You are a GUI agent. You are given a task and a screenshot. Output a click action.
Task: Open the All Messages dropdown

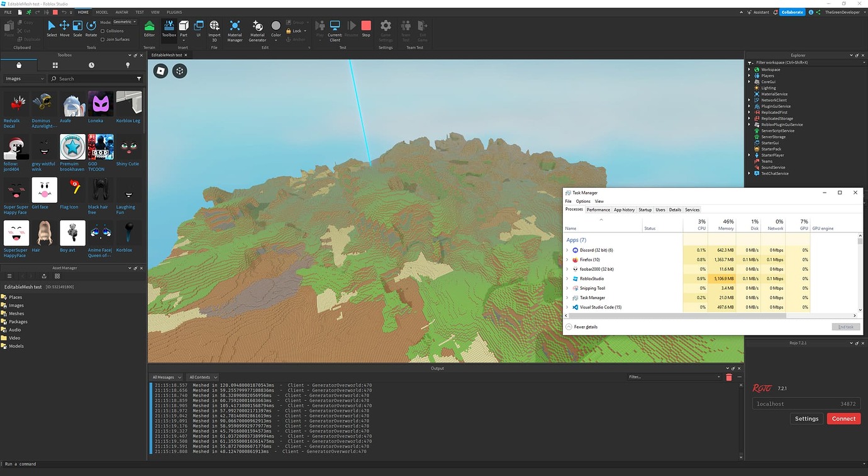click(166, 377)
